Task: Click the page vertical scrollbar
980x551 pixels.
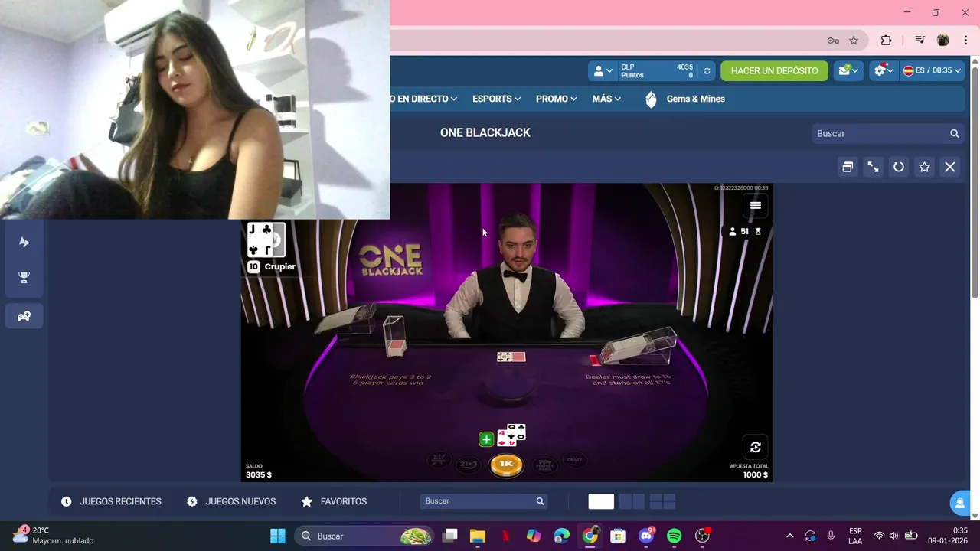Action: pos(975,182)
